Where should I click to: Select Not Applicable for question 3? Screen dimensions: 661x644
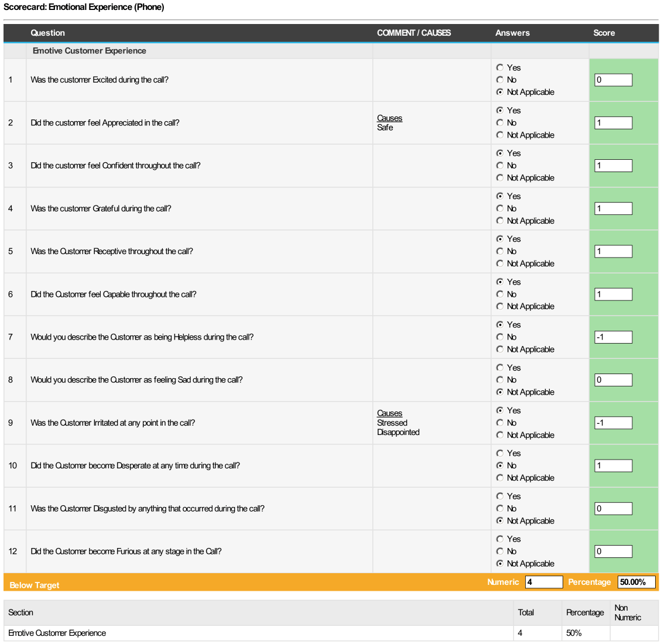500,177
